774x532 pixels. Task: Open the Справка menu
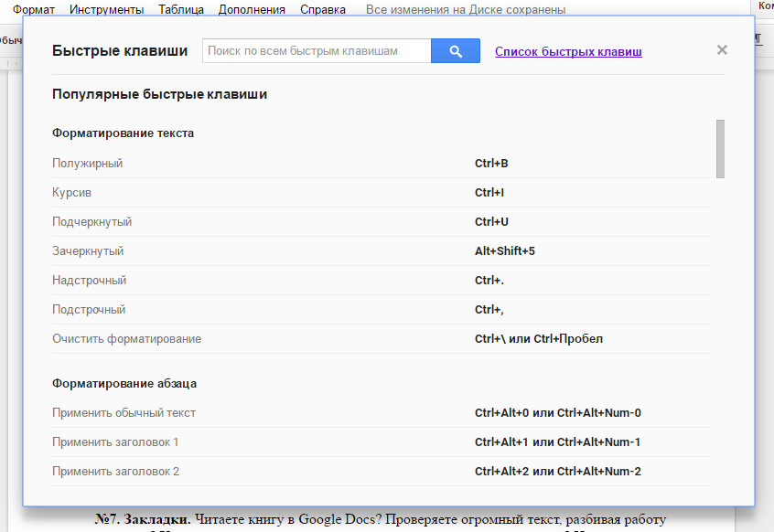[x=323, y=9]
